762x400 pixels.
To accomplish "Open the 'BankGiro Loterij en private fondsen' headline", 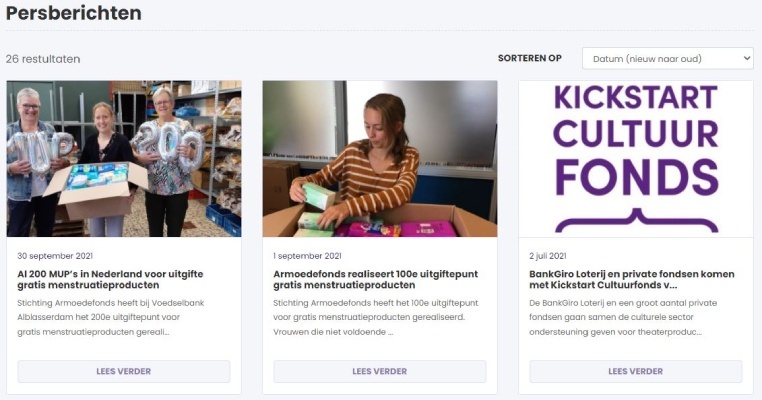I will pos(632,280).
